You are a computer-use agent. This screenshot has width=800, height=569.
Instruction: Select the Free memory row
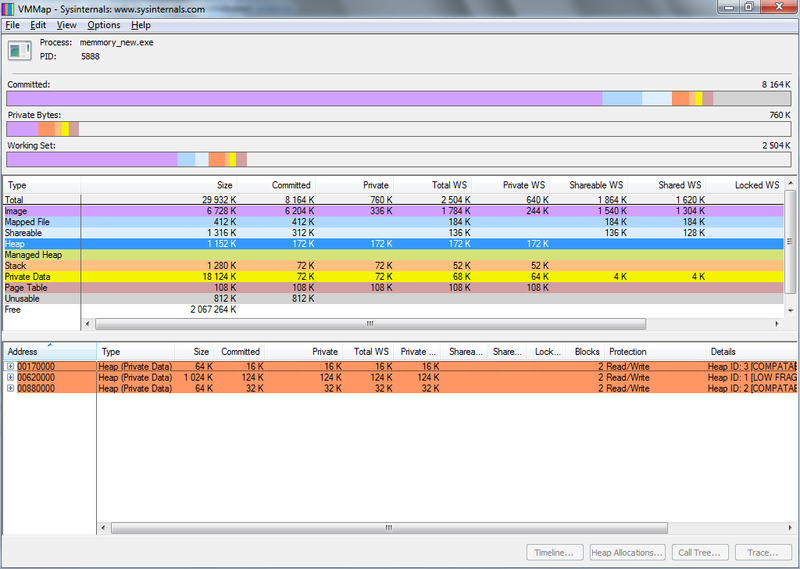393,310
